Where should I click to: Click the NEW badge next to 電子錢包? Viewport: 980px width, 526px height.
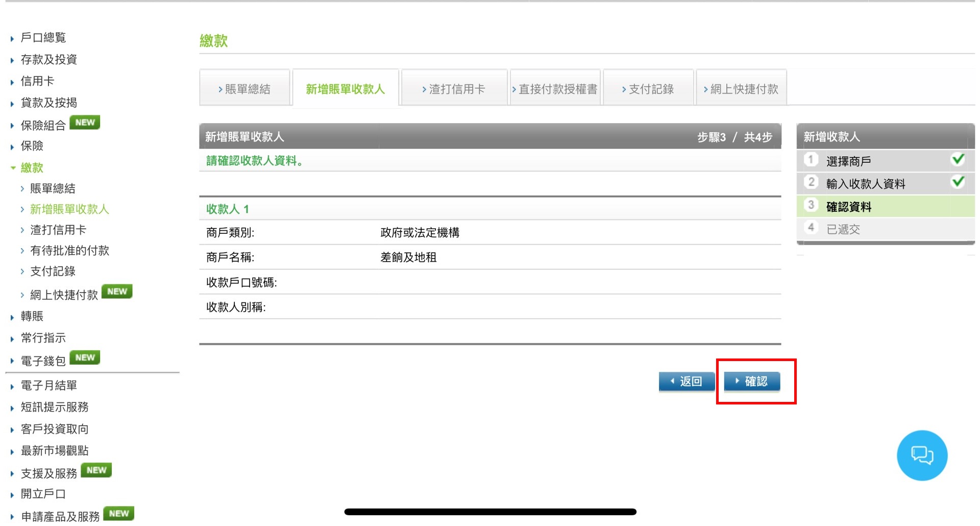[x=85, y=357]
